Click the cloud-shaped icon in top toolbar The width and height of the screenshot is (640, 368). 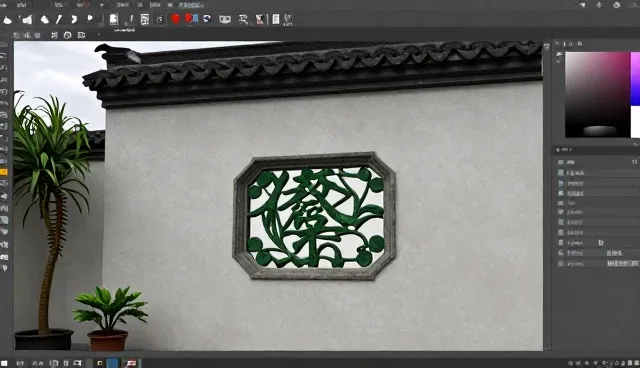click(44, 19)
